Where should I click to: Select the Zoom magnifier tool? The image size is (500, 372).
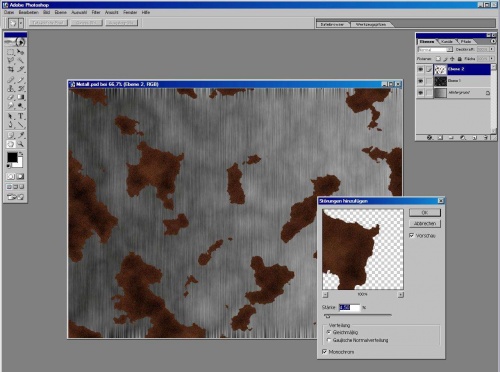[x=21, y=144]
